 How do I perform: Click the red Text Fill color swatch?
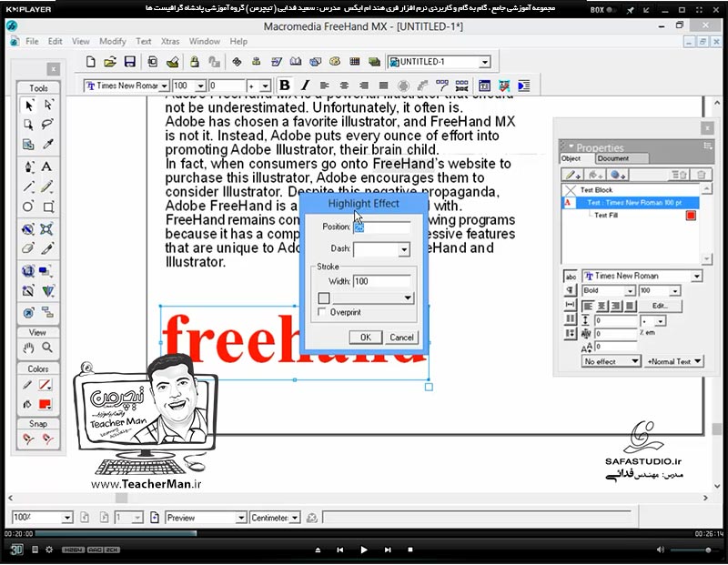[691, 216]
